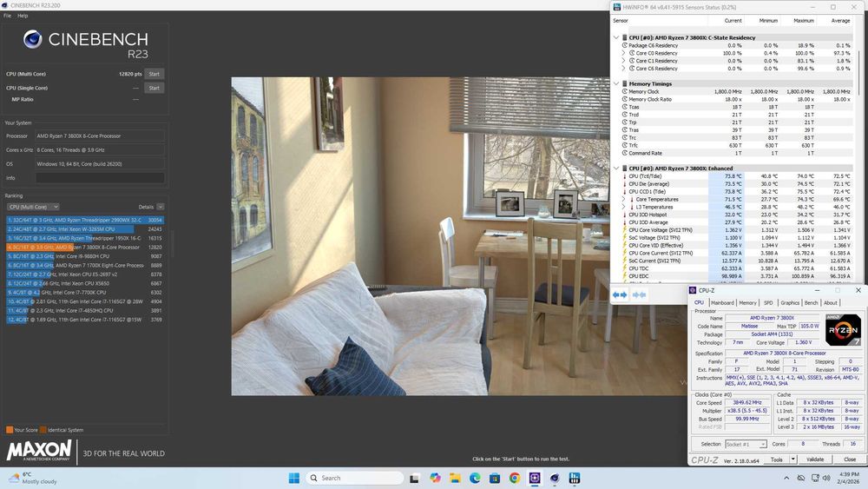Click thermometer icon next to CPU IOD Hotspot
Image resolution: width=868 pixels, height=489 pixels.
coord(624,215)
